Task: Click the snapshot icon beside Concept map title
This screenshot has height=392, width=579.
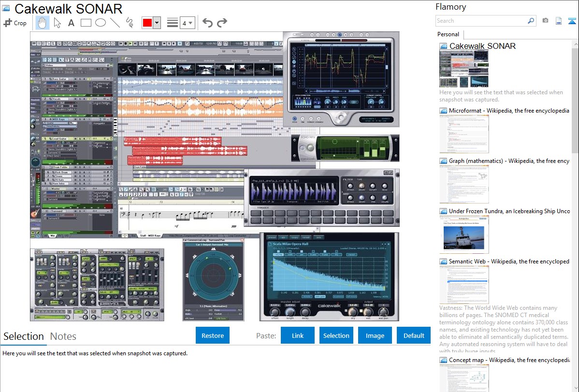Action: tap(443, 360)
